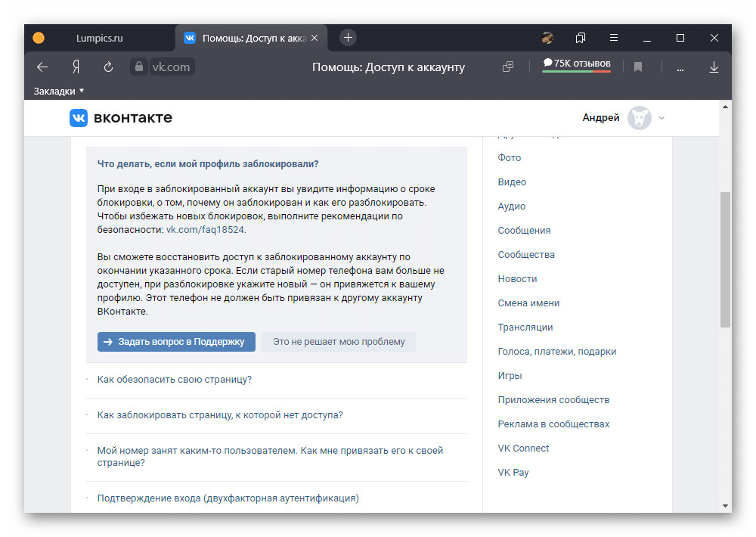Open the Игры help category
Screen dimensions: 756x537
pos(510,376)
